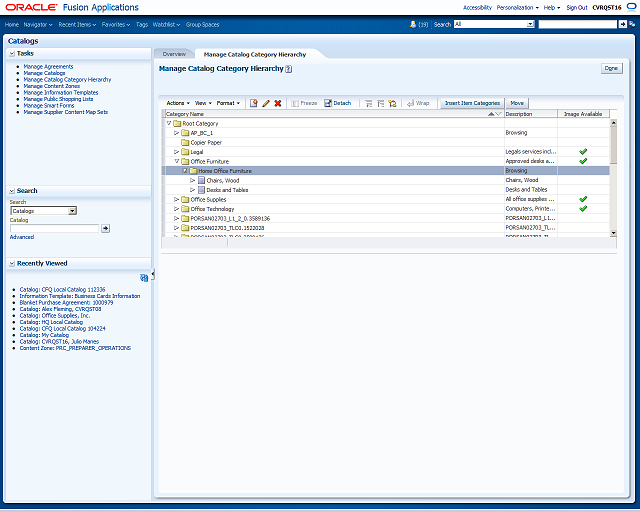Click the catalog search go arrow button

point(105,228)
